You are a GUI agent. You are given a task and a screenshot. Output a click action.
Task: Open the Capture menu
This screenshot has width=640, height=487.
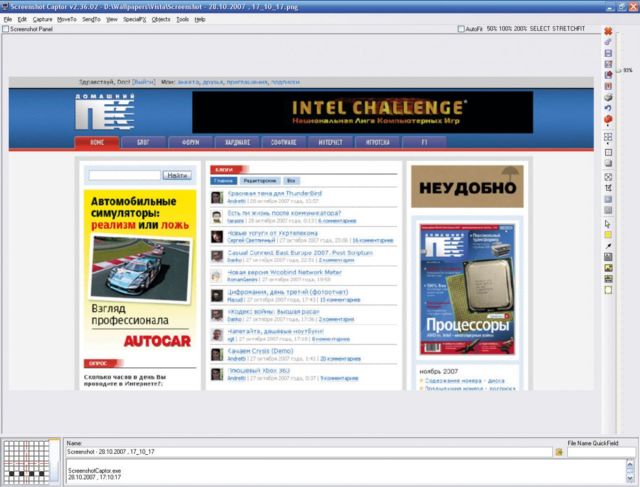[x=42, y=19]
